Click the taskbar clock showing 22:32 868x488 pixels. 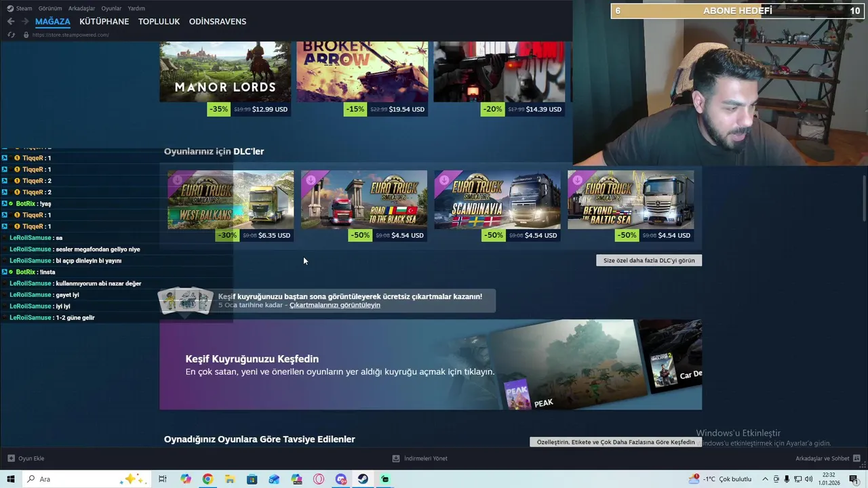[x=829, y=479]
